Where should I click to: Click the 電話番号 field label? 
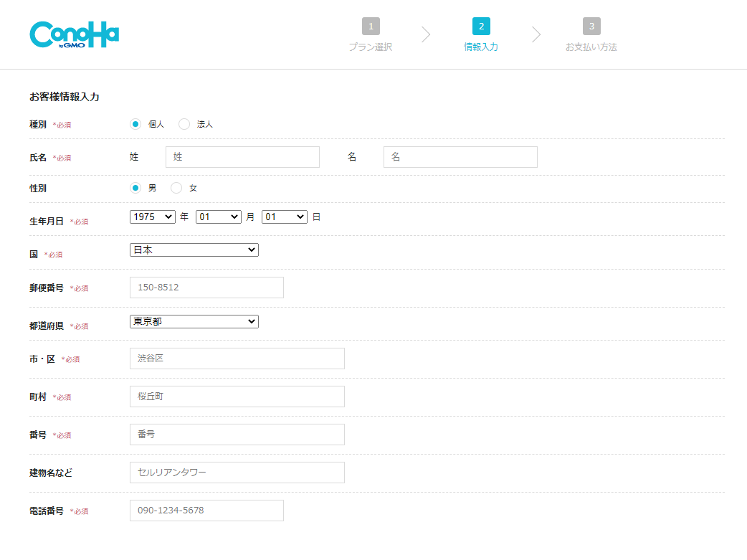[47, 511]
